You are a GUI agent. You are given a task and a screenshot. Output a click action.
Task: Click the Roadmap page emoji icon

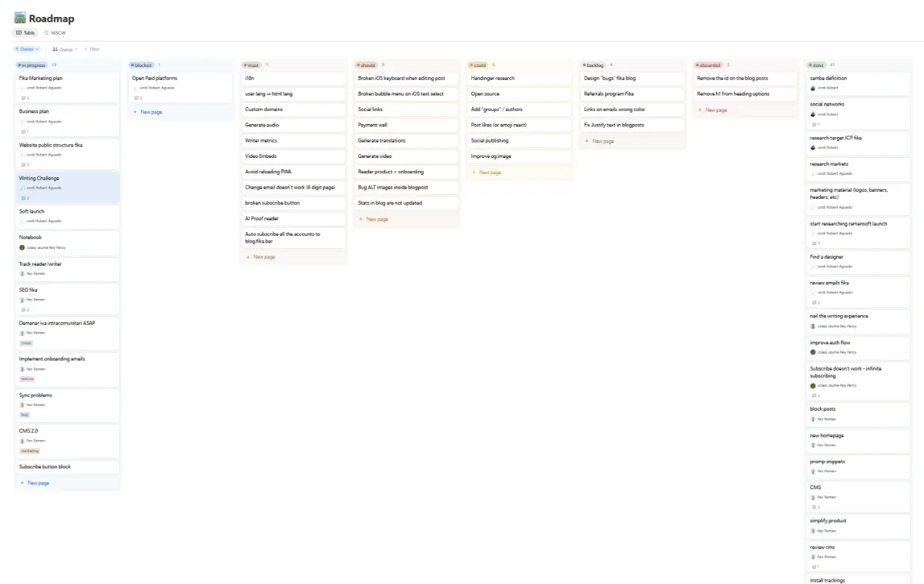click(20, 18)
